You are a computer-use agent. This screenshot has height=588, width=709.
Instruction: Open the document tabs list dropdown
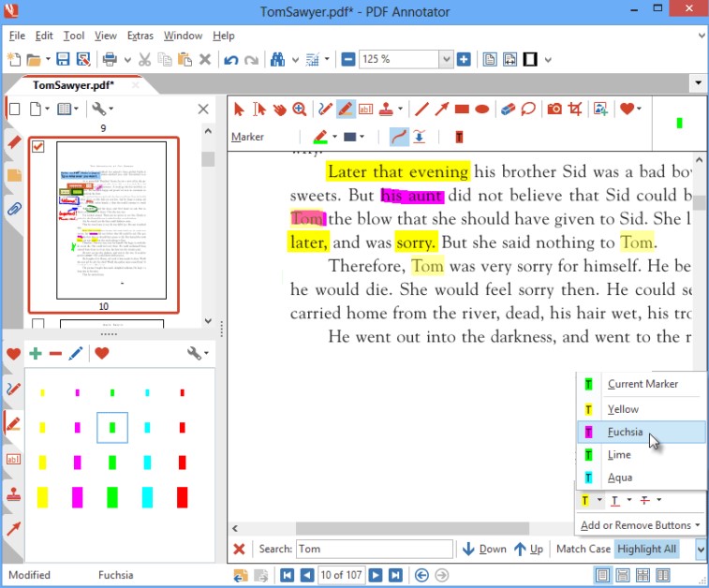coord(698,83)
